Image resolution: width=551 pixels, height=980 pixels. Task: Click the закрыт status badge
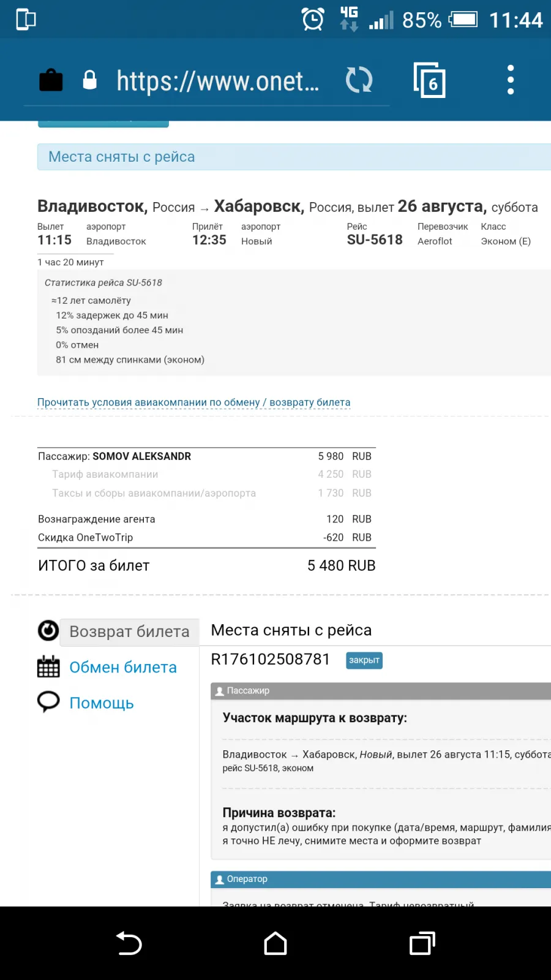coord(364,660)
